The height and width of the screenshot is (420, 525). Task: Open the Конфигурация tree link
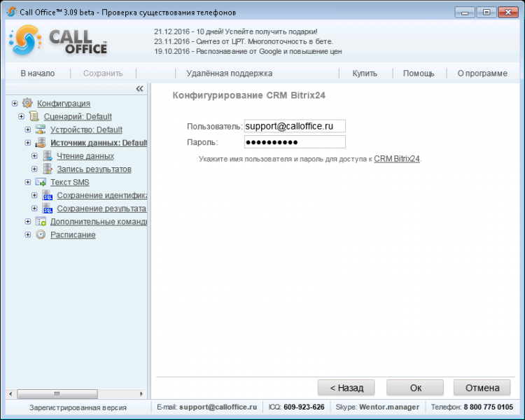coord(64,104)
